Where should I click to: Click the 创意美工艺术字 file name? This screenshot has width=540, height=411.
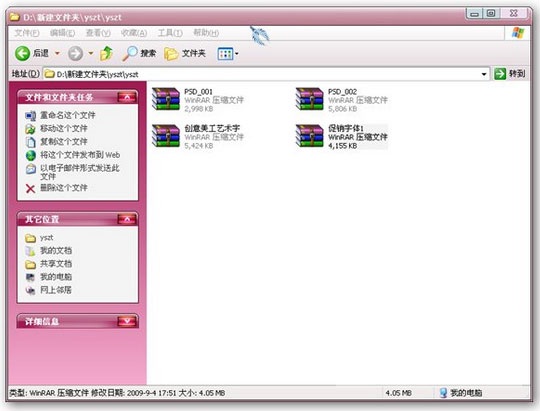point(212,129)
